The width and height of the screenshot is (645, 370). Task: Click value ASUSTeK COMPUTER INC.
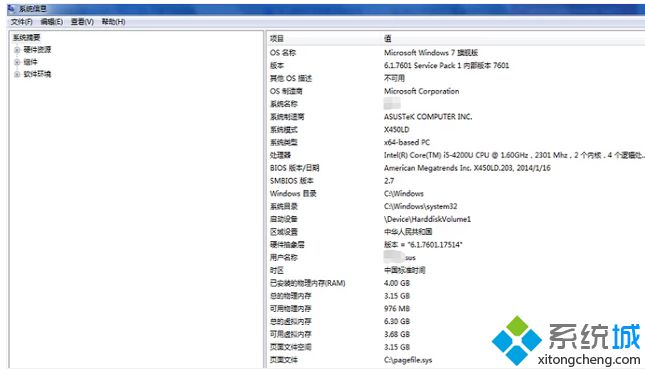pyautogui.click(x=428, y=117)
